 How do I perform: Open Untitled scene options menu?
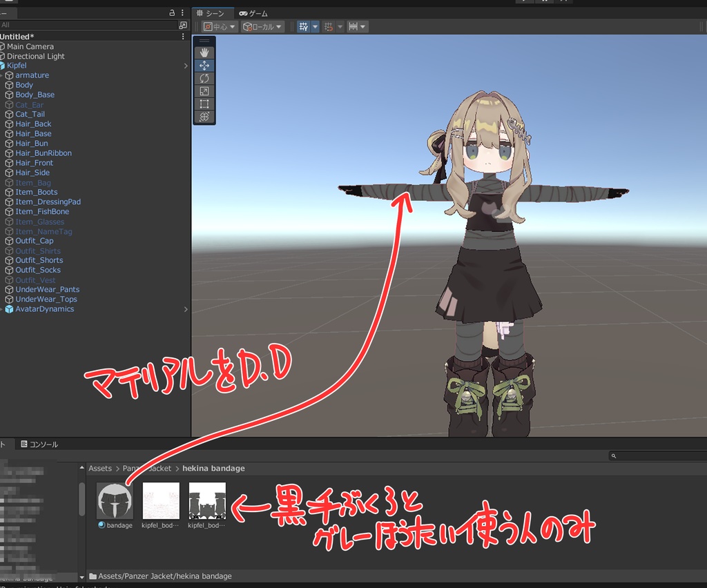182,37
